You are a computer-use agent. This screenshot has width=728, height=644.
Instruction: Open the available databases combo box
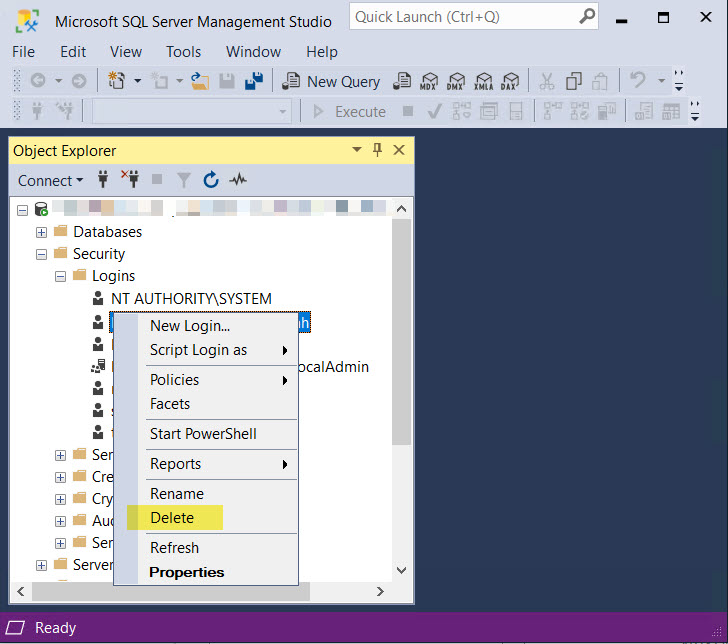(192, 112)
